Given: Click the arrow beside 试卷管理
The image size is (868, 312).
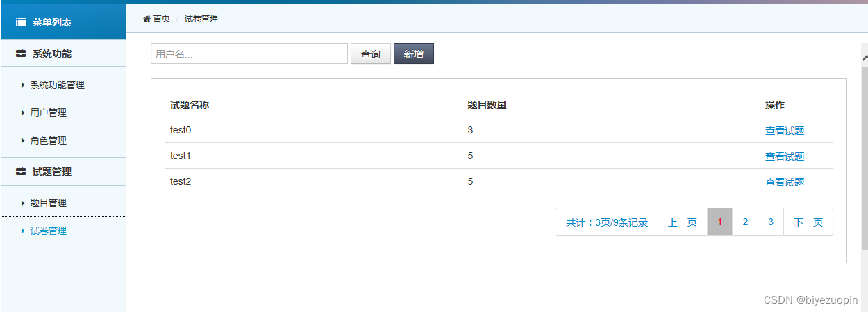Looking at the screenshot, I should tap(23, 231).
